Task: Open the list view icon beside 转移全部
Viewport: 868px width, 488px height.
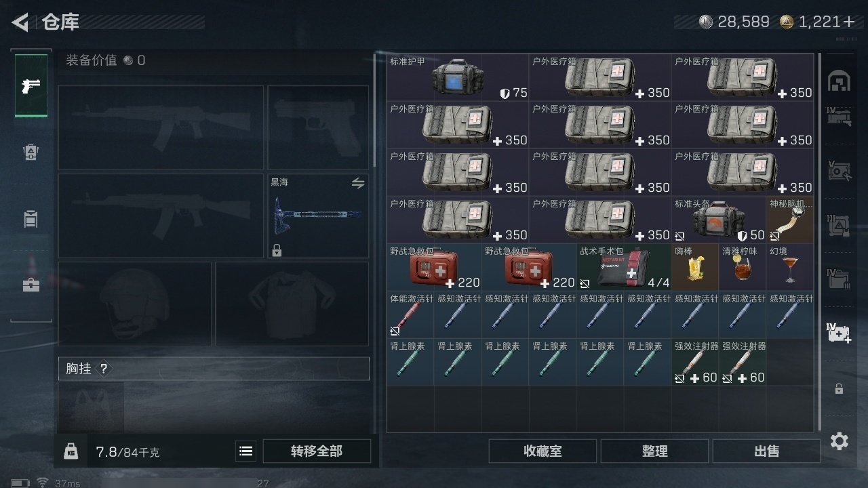Action: click(246, 451)
